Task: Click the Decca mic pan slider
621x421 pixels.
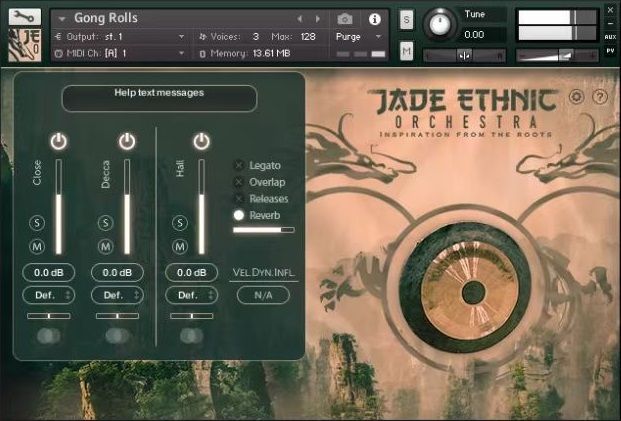Action: click(x=118, y=316)
